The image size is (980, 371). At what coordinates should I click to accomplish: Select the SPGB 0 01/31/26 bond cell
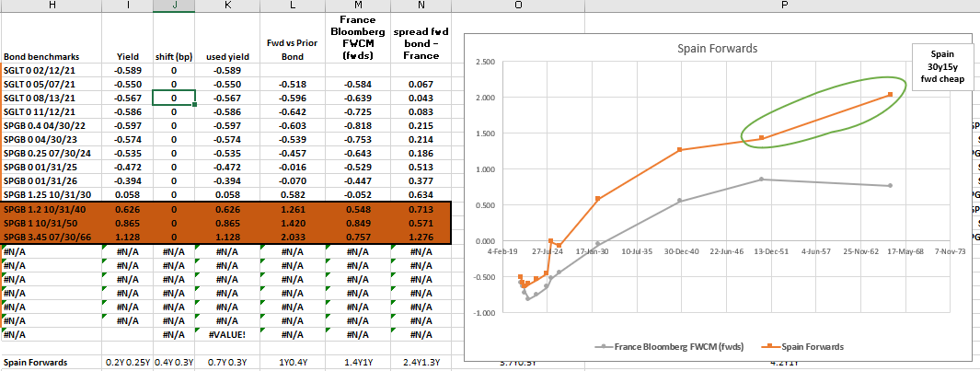point(52,180)
